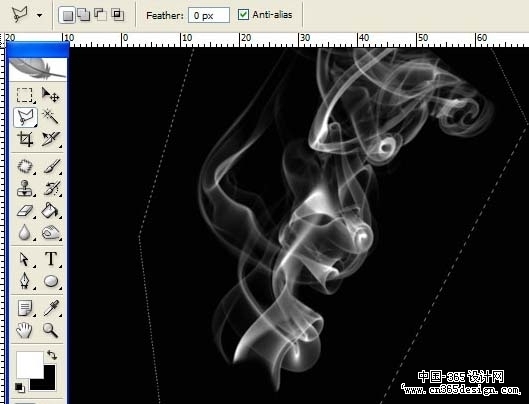
Task: Swap foreground and background colors arrow
Action: [52, 355]
